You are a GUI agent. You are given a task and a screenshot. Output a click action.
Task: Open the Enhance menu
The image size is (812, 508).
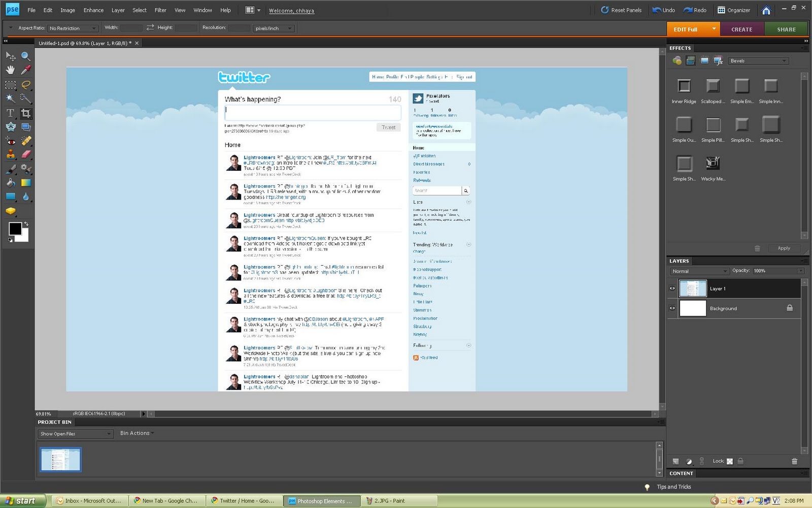pos(93,10)
